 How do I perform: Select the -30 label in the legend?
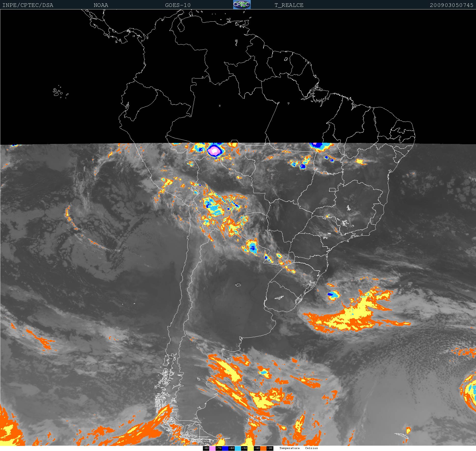(270, 448)
